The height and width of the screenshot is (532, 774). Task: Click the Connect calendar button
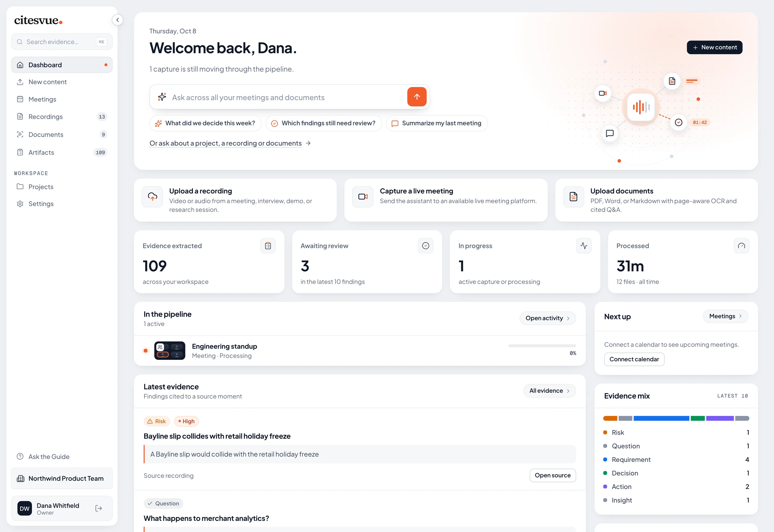(x=634, y=359)
